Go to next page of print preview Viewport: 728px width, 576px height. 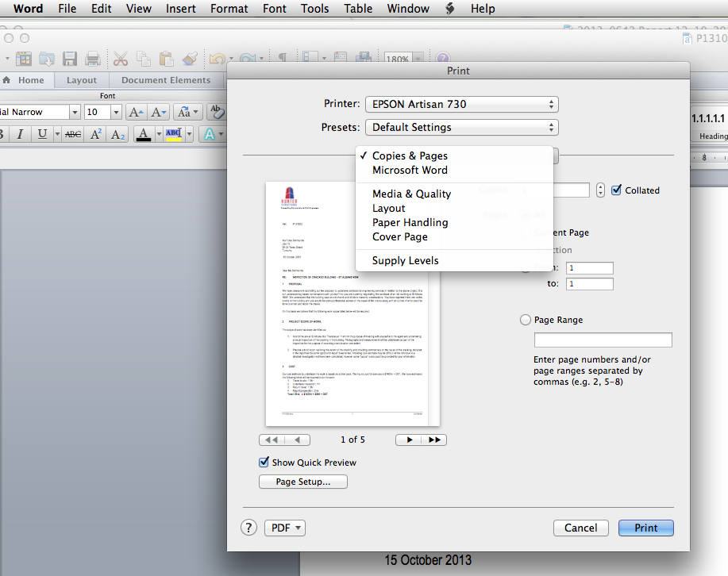[409, 440]
